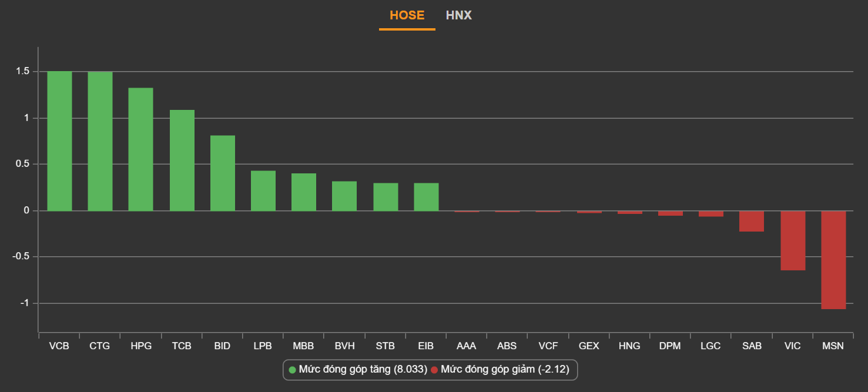
Task: Click the GEX axis label
Action: (588, 346)
